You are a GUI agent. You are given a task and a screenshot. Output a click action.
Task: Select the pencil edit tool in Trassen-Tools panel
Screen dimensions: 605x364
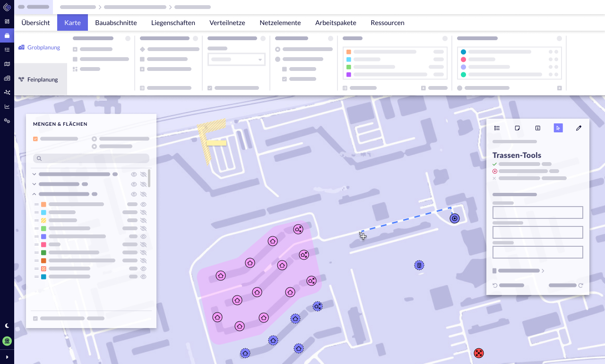(579, 128)
